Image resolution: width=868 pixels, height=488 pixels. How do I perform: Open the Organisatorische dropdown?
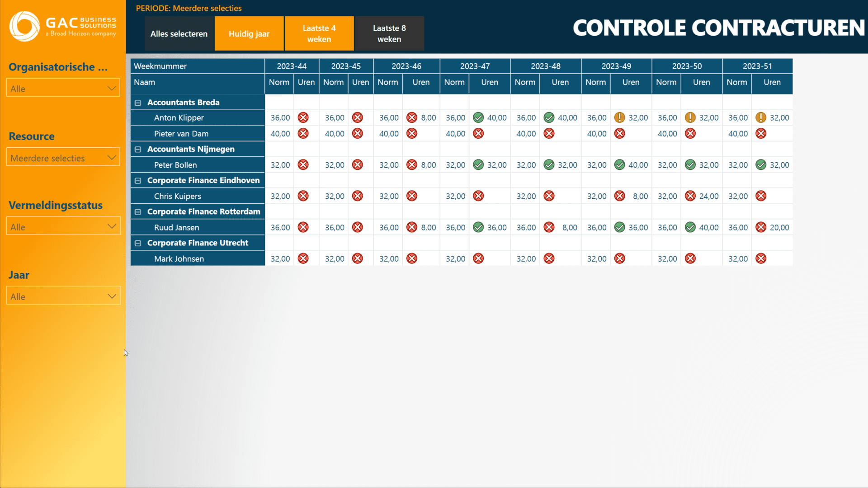(63, 88)
